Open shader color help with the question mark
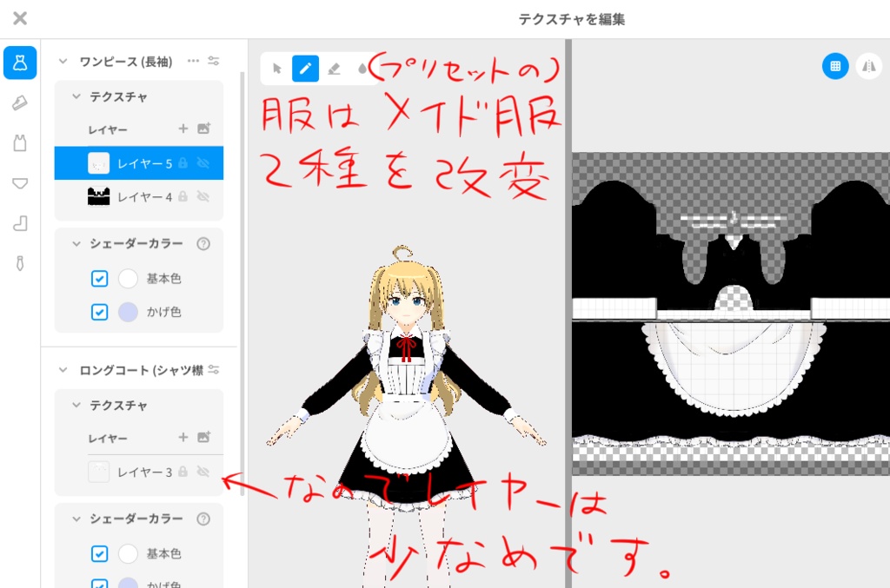The height and width of the screenshot is (588, 890). point(203,244)
